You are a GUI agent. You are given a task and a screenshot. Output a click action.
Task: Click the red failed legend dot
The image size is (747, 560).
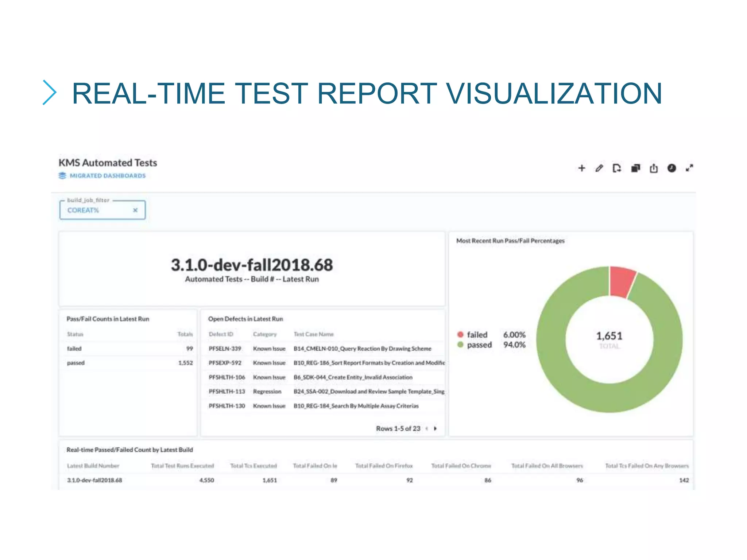tap(460, 334)
